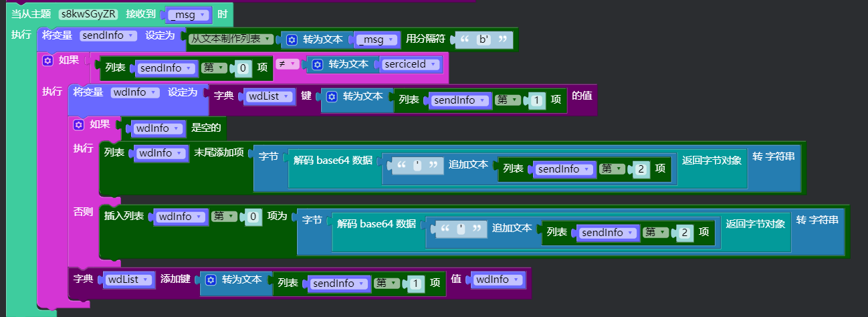Viewport: 868px width, 317px height.
Task: Open sendInfo dropdown in ≠ condition row
Action: click(x=167, y=68)
